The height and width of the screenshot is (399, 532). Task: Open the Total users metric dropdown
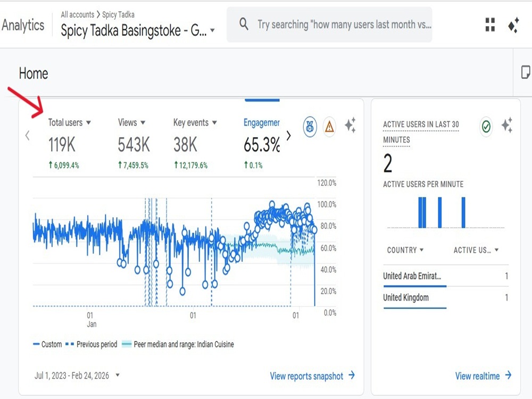[x=69, y=122]
